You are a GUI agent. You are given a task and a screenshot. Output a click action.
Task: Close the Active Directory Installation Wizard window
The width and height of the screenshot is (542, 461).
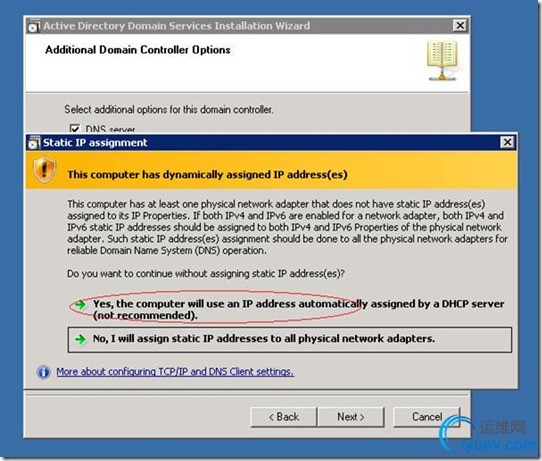point(460,25)
